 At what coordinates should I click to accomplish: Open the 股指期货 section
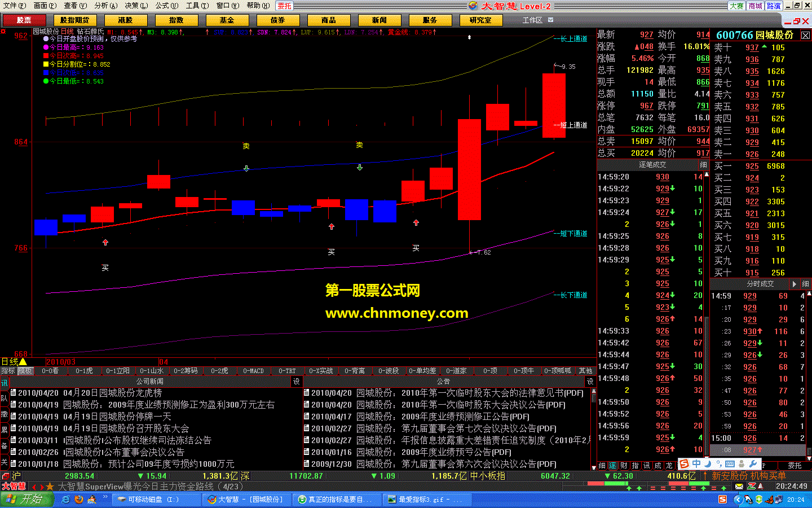point(74,20)
